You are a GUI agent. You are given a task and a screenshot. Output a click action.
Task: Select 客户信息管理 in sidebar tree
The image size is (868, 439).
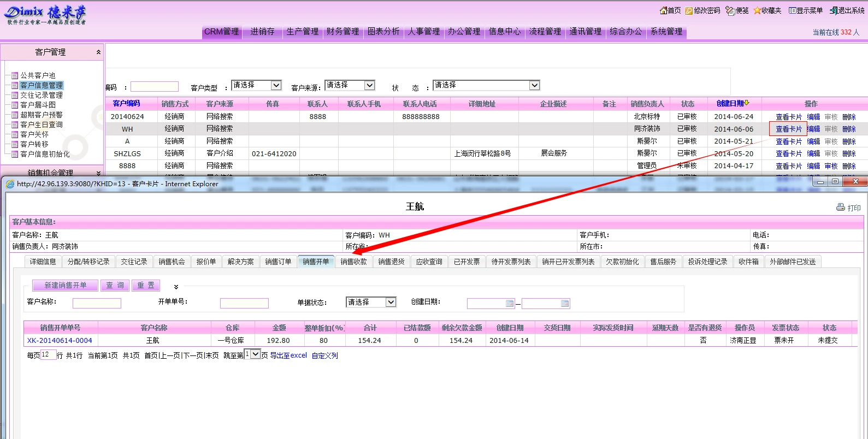point(42,85)
